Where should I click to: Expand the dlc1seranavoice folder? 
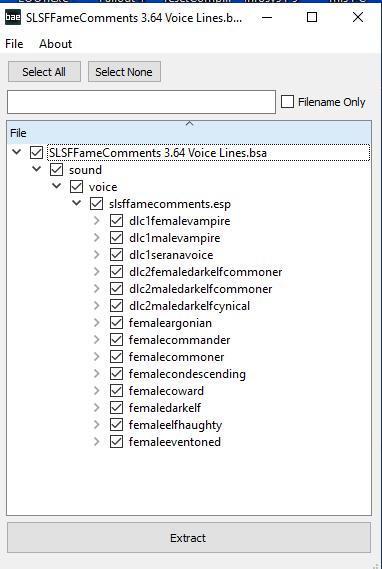[x=96, y=255]
